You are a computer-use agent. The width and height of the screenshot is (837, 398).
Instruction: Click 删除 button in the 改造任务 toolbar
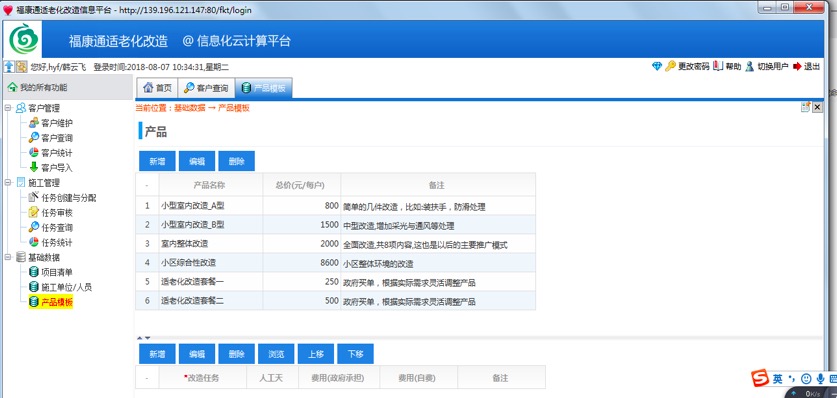(236, 354)
